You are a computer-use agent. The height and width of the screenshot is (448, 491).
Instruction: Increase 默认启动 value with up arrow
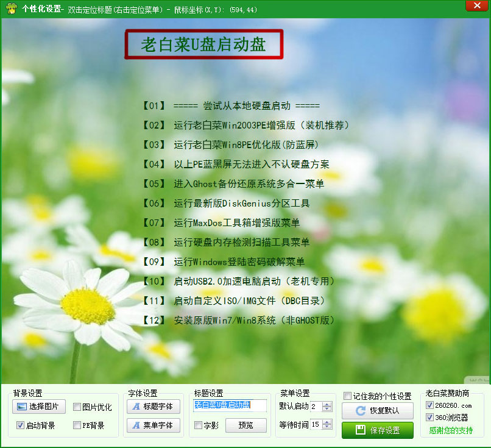(x=327, y=404)
